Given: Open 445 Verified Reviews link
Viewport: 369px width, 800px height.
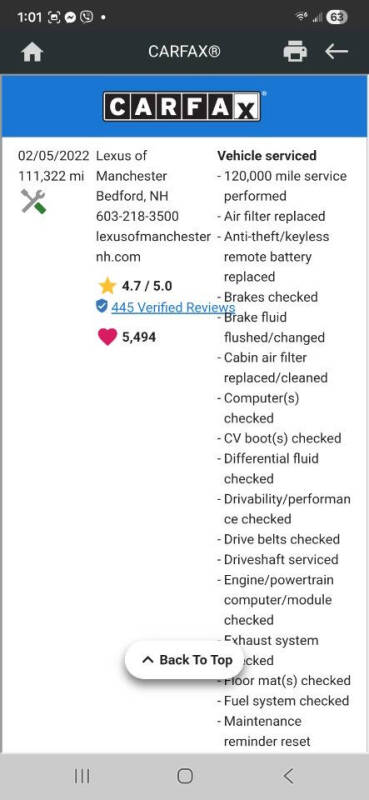Looking at the screenshot, I should 173,307.
